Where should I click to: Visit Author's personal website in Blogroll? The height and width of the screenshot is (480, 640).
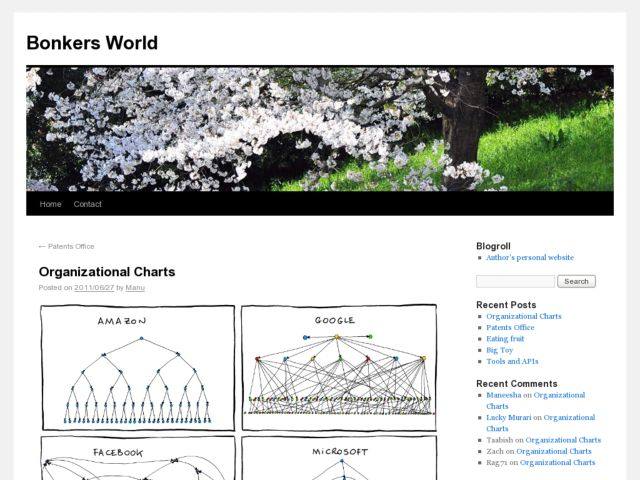pyautogui.click(x=530, y=257)
